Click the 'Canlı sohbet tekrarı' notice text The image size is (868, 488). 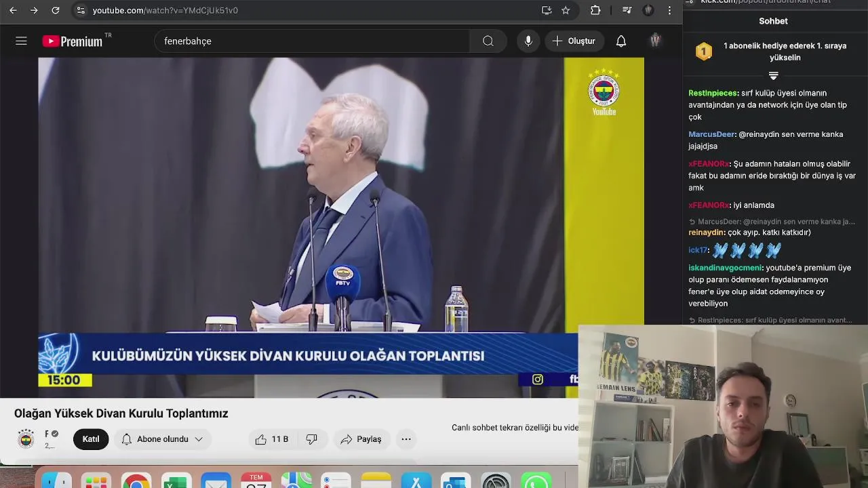tap(515, 428)
